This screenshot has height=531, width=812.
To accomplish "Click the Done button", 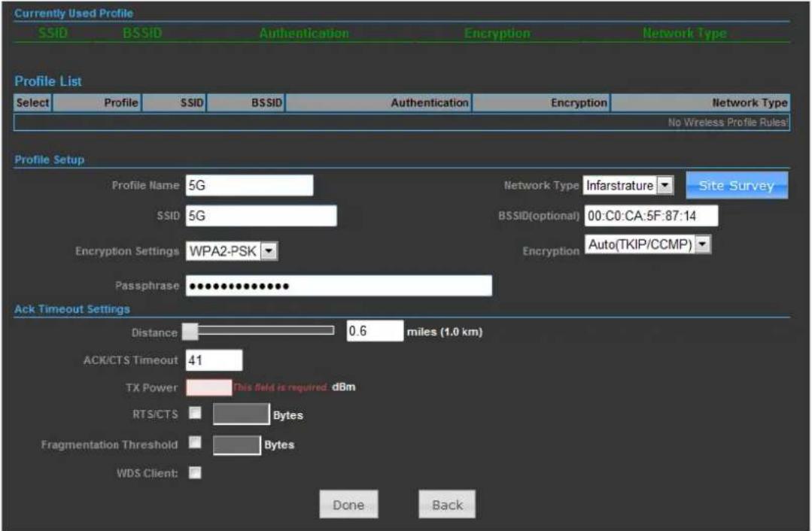I will tap(348, 504).
